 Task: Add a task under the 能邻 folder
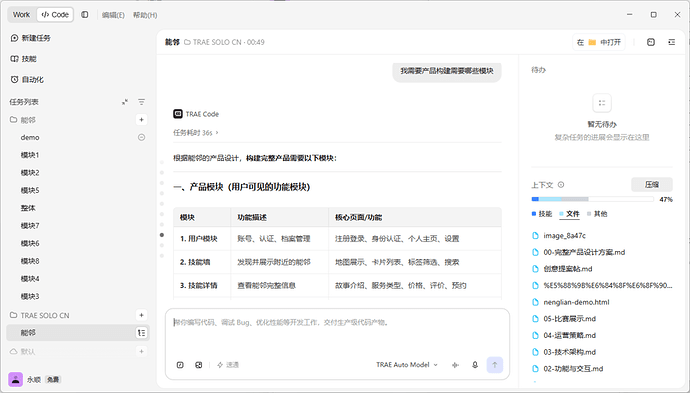(x=141, y=120)
